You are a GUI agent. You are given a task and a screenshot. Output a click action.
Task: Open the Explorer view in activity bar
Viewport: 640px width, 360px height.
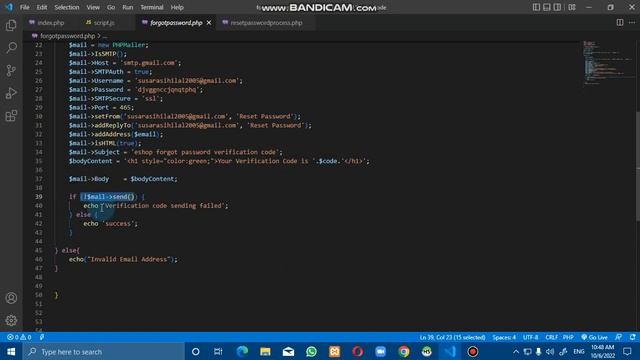(x=11, y=25)
